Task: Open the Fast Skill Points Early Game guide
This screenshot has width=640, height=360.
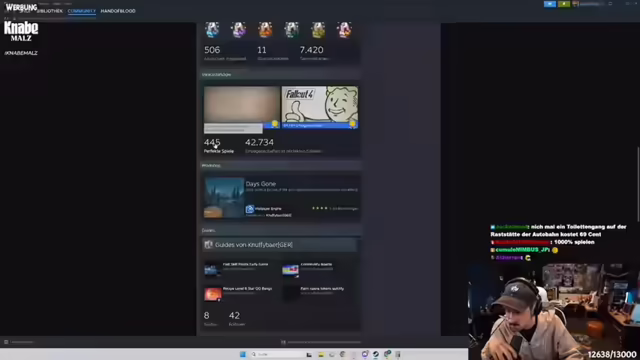Action: (x=245, y=264)
